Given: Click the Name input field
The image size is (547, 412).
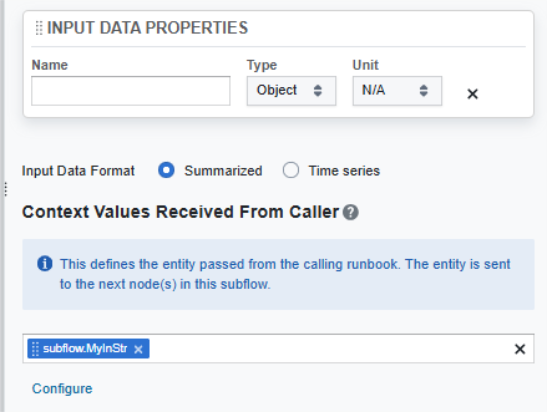Looking at the screenshot, I should pyautogui.click(x=130, y=91).
